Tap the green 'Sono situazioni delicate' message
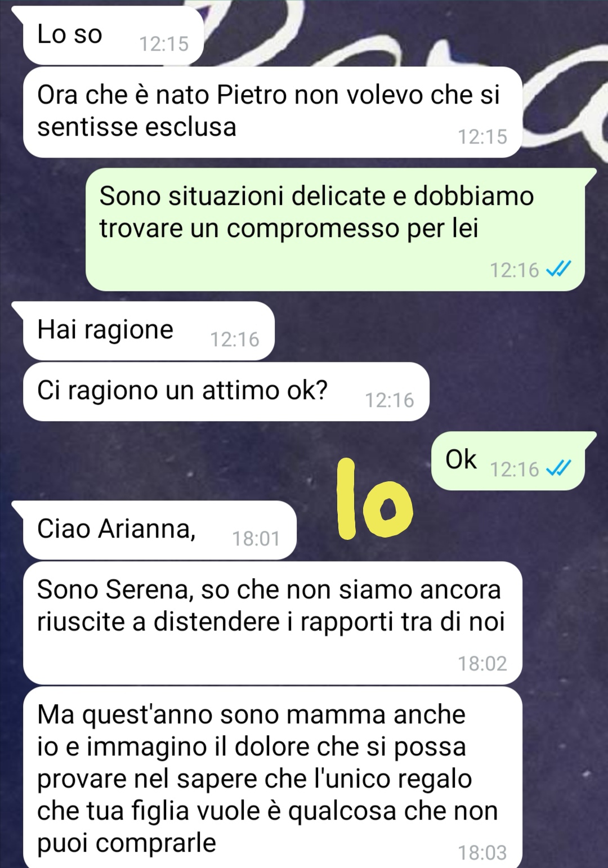608x868 pixels. [x=336, y=229]
